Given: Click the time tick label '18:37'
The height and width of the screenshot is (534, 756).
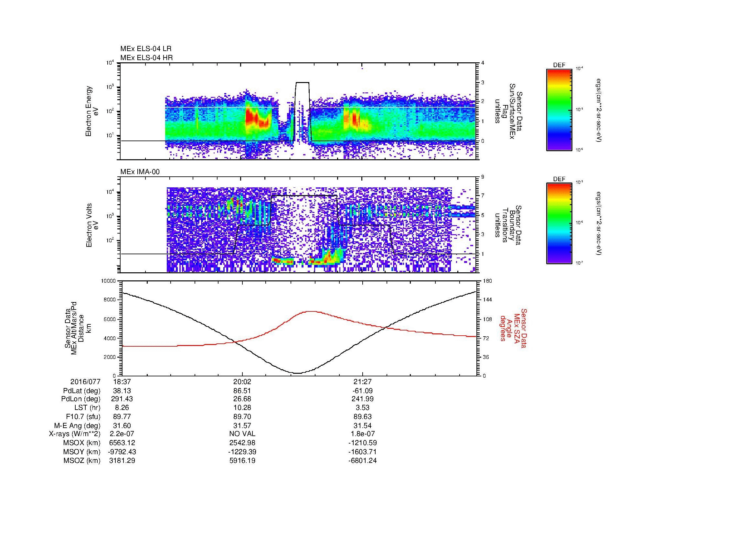Looking at the screenshot, I should [122, 382].
